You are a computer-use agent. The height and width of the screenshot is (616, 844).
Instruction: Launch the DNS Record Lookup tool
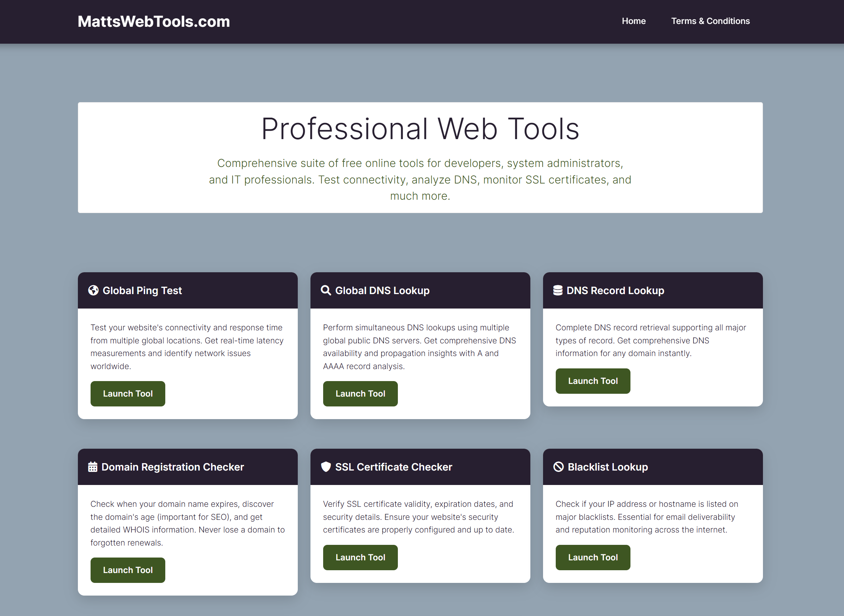(592, 381)
